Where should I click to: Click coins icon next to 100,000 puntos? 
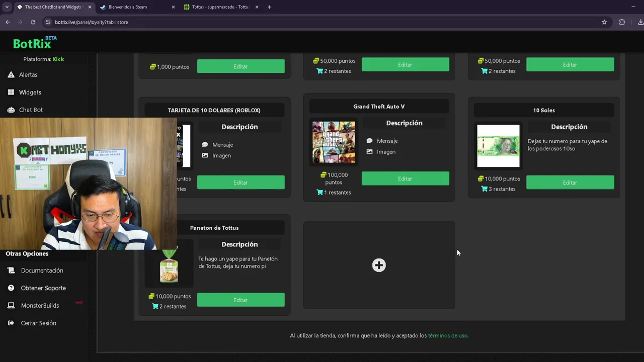click(324, 175)
